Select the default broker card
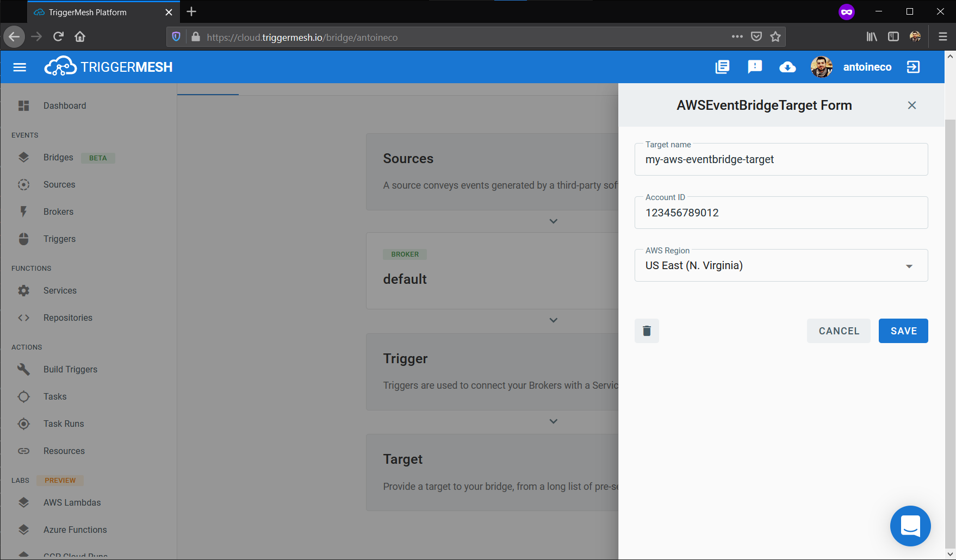 pyautogui.click(x=492, y=271)
